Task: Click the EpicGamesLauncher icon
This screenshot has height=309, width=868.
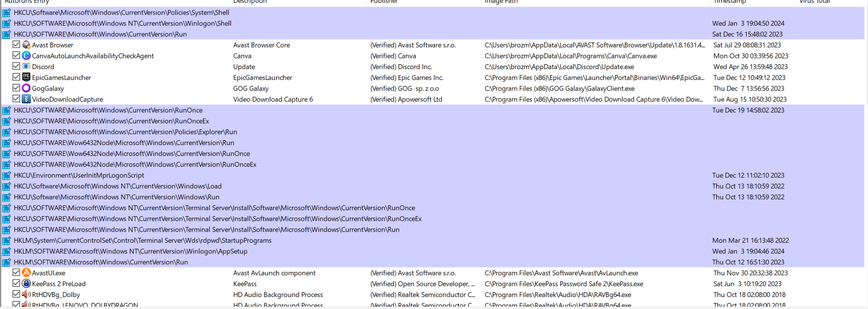Action: click(26, 78)
